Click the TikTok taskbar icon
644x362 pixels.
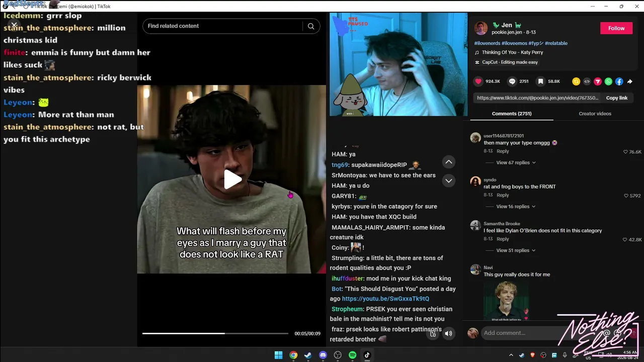[x=367, y=355]
